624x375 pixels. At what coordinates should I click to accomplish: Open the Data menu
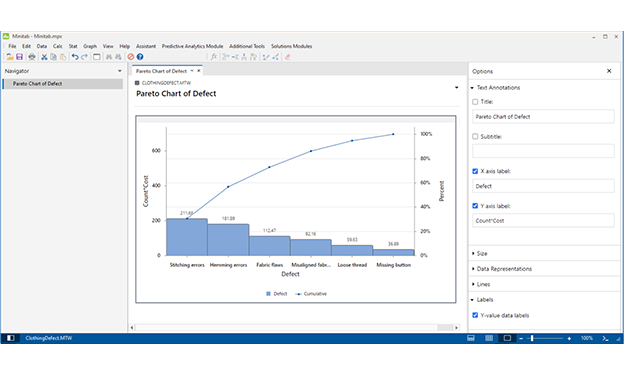[42, 46]
